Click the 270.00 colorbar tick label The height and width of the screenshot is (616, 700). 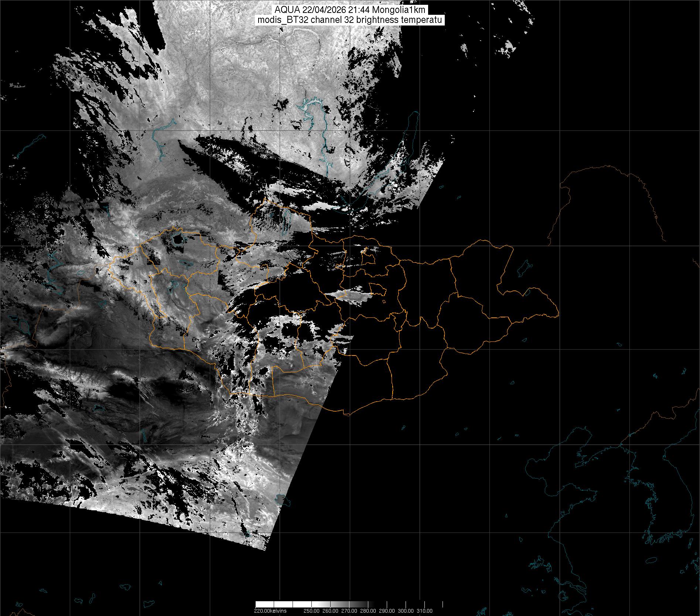(349, 611)
